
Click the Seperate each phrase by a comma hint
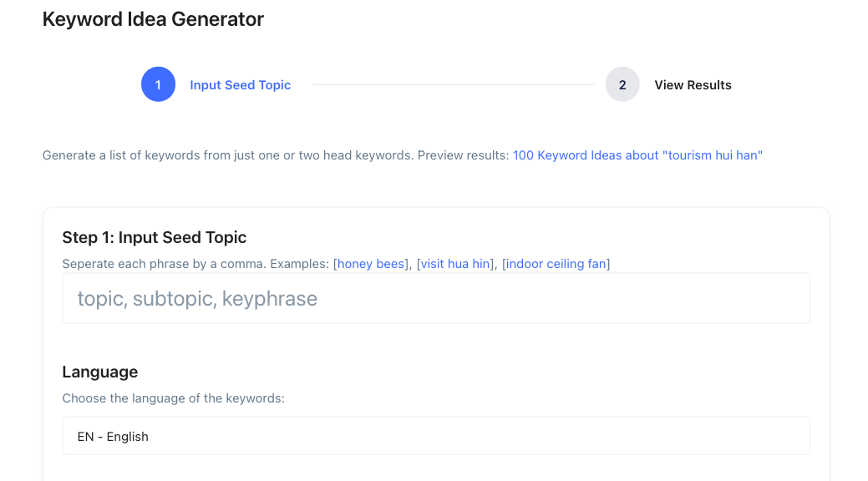pyautogui.click(x=165, y=264)
